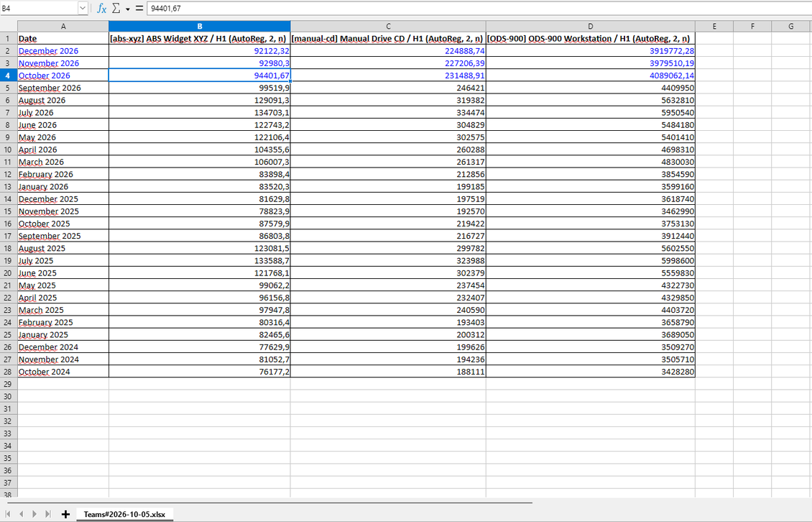This screenshot has width=812, height=522.
Task: Select cell with value 3919772,28
Action: [591, 51]
